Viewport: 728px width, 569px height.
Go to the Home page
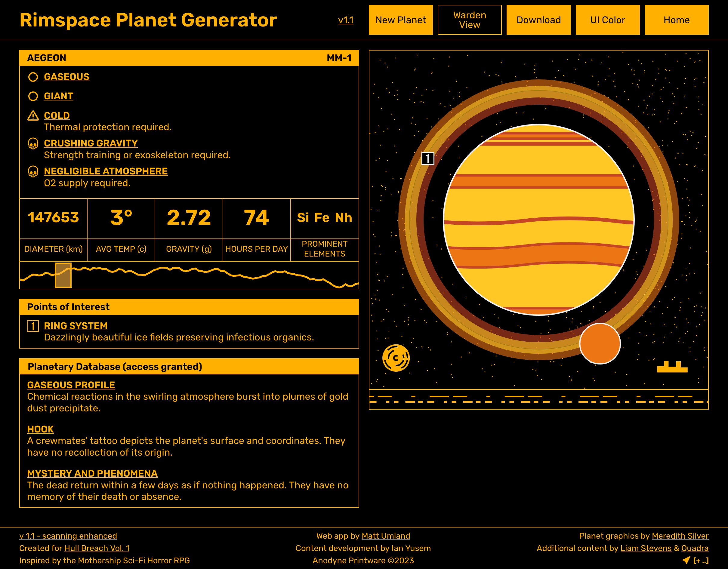[676, 20]
